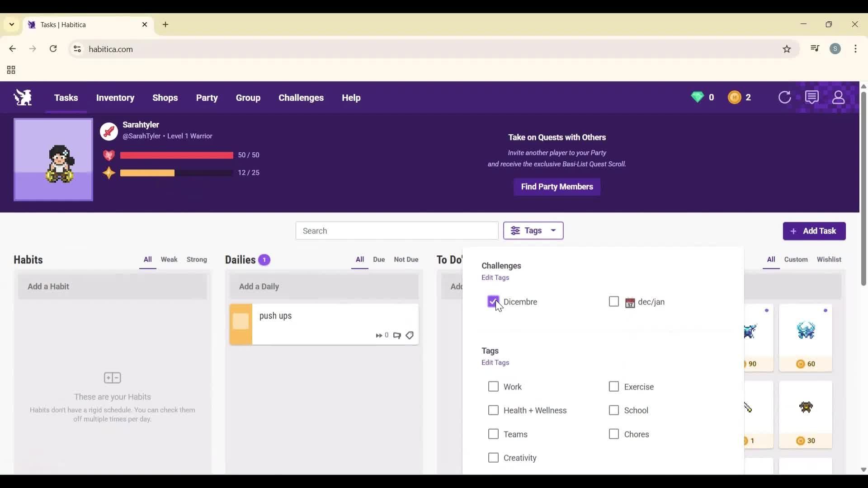Open the Tags filter dropdown
Screen dimensions: 868x488
pyautogui.click(x=533, y=230)
